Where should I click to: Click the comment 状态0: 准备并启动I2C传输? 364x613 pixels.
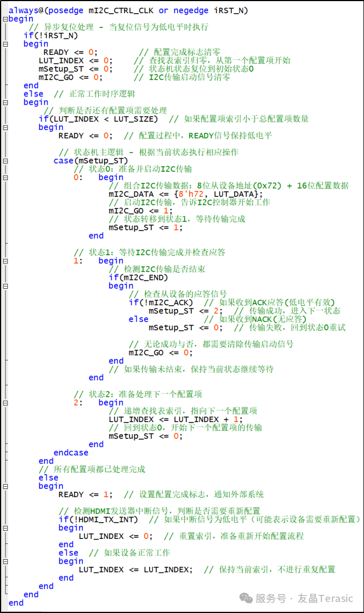pos(133,169)
